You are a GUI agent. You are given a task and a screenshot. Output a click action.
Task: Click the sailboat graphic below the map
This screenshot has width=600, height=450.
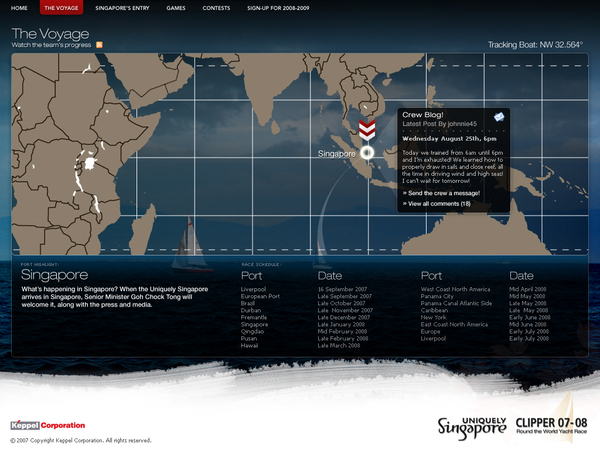[x=191, y=245]
